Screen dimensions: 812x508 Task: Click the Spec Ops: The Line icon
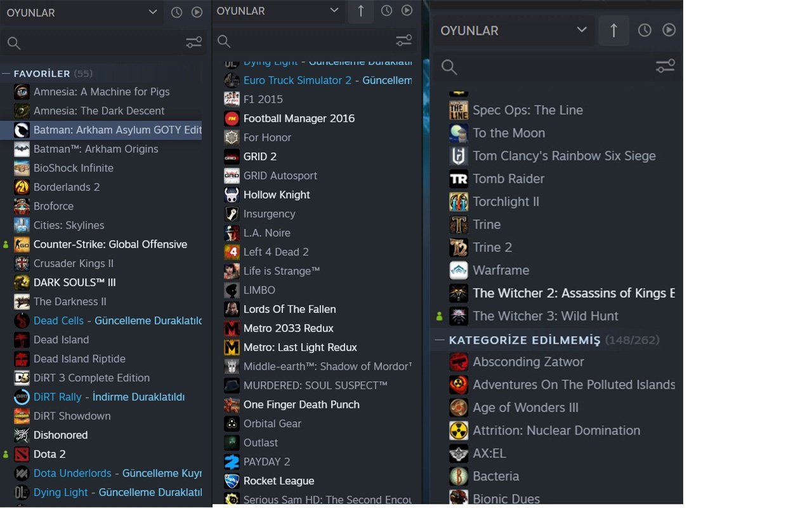[459, 110]
